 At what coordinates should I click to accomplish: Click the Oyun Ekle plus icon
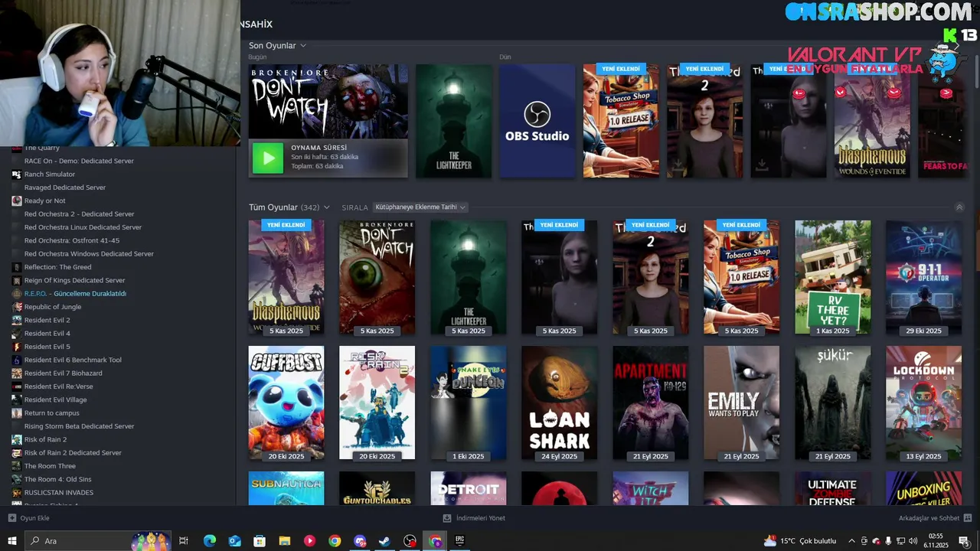[12, 518]
